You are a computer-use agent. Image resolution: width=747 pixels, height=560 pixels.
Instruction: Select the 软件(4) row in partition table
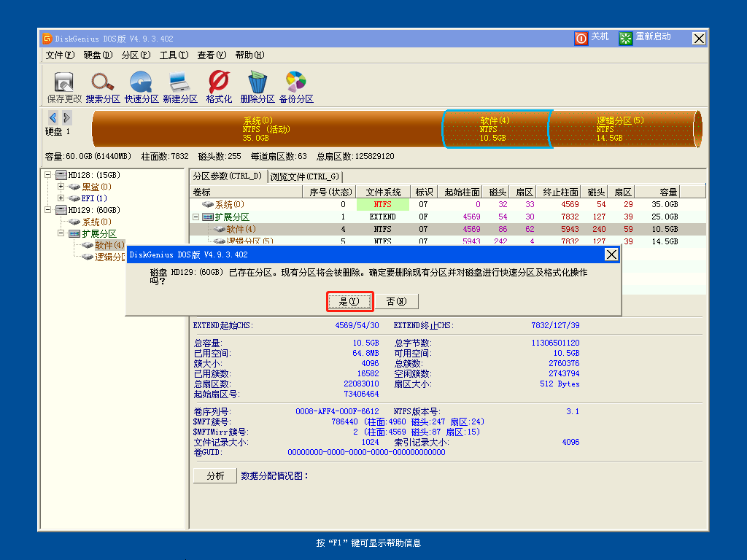pyautogui.click(x=447, y=229)
